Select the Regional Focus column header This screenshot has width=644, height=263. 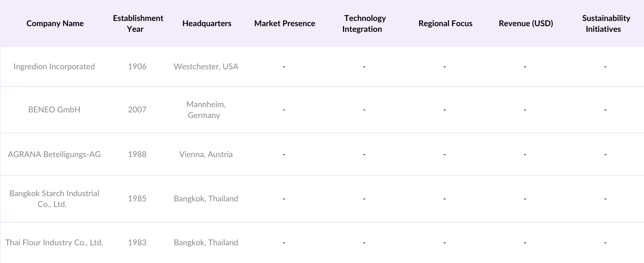pyautogui.click(x=445, y=23)
